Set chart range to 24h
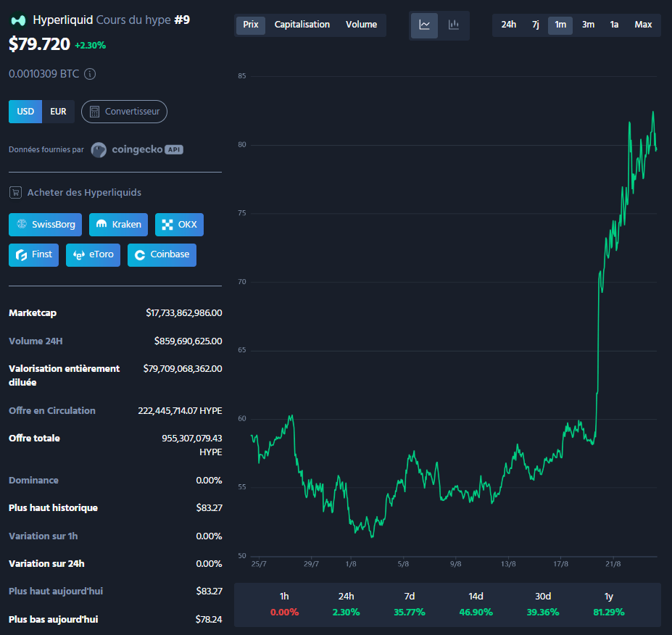This screenshot has width=672, height=635. [509, 25]
